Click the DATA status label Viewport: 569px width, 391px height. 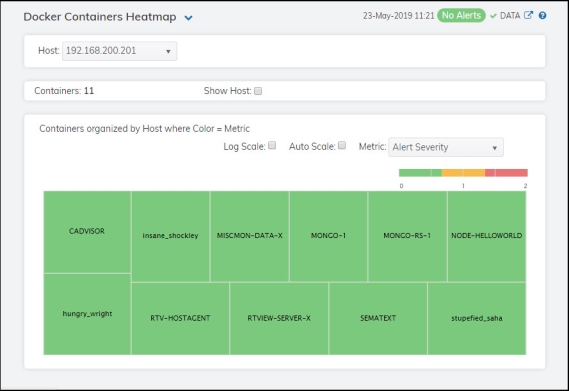(x=510, y=16)
